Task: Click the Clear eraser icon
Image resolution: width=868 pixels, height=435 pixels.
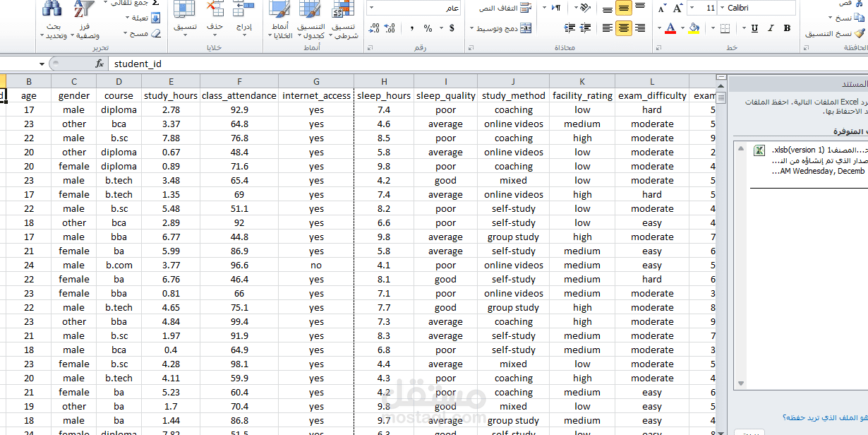Action: point(155,33)
